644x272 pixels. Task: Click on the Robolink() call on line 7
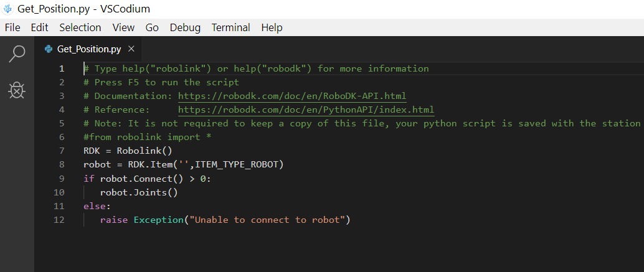(144, 151)
